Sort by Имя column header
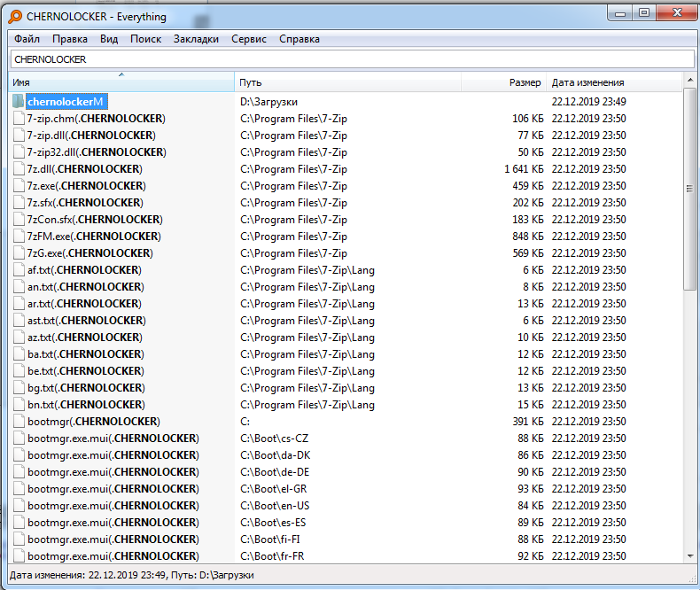 click(x=121, y=82)
